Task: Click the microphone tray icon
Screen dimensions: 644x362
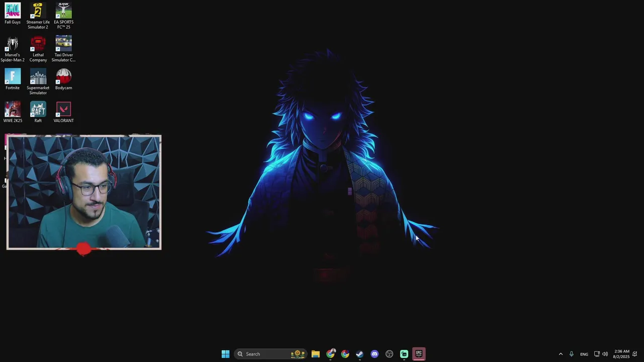Action: pos(571,354)
